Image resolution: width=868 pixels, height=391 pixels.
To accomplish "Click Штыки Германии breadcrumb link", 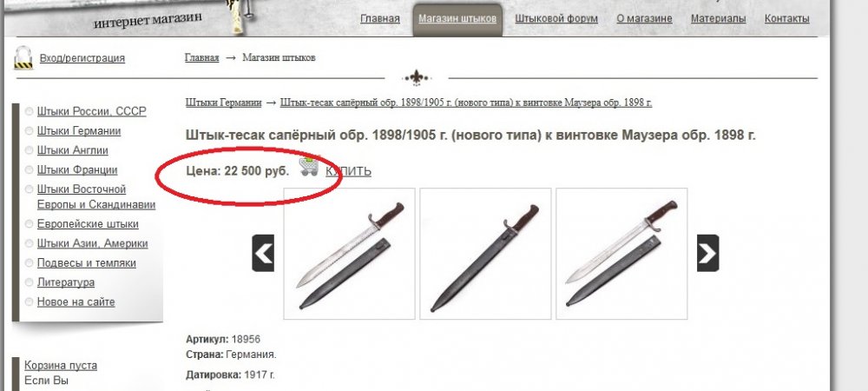I will pyautogui.click(x=224, y=103).
